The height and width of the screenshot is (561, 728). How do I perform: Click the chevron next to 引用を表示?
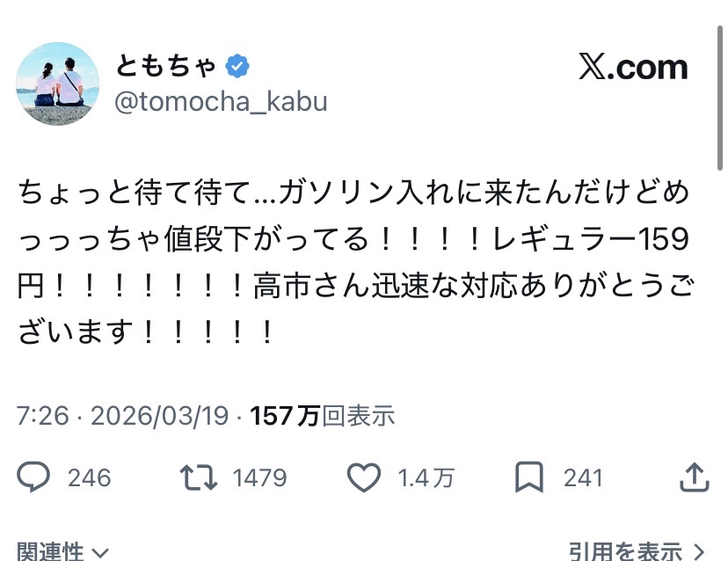[700, 551]
